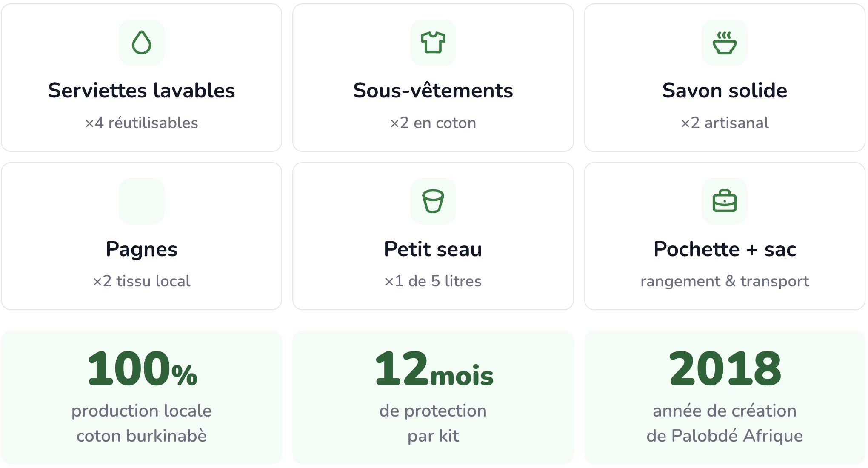Click the water droplet icon
Image resolution: width=868 pixels, height=468 pixels.
(x=142, y=43)
